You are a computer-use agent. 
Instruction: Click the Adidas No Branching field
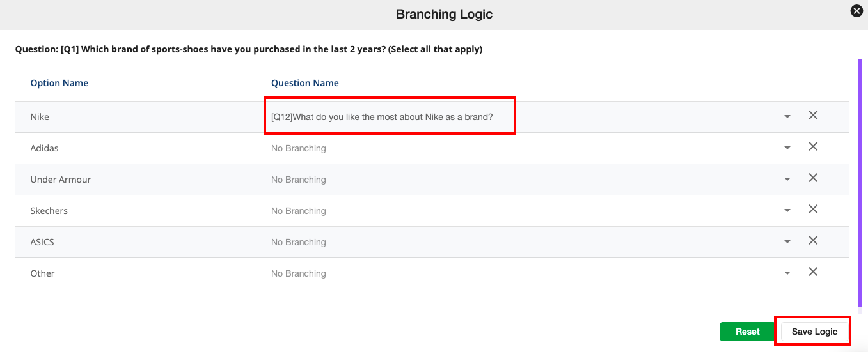(532, 148)
